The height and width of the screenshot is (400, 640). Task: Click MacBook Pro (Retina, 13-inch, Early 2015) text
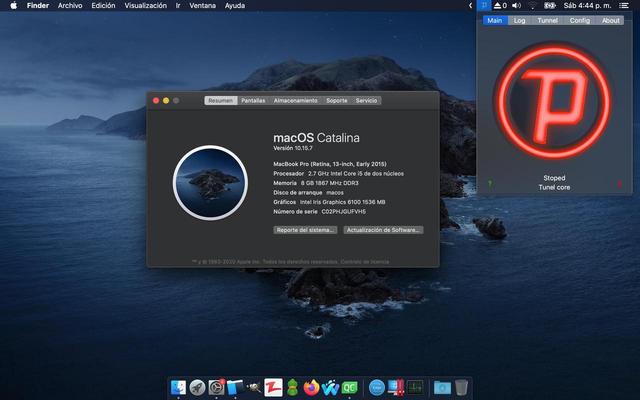click(330, 164)
